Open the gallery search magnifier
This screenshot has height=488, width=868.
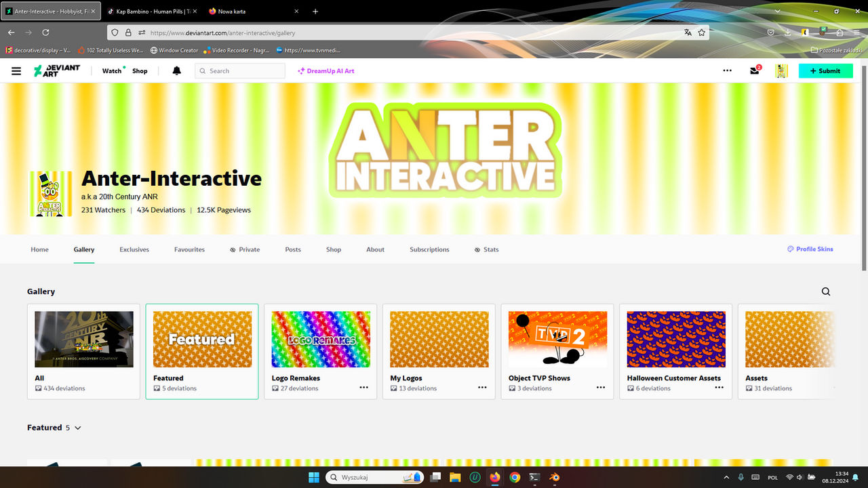[x=825, y=291]
